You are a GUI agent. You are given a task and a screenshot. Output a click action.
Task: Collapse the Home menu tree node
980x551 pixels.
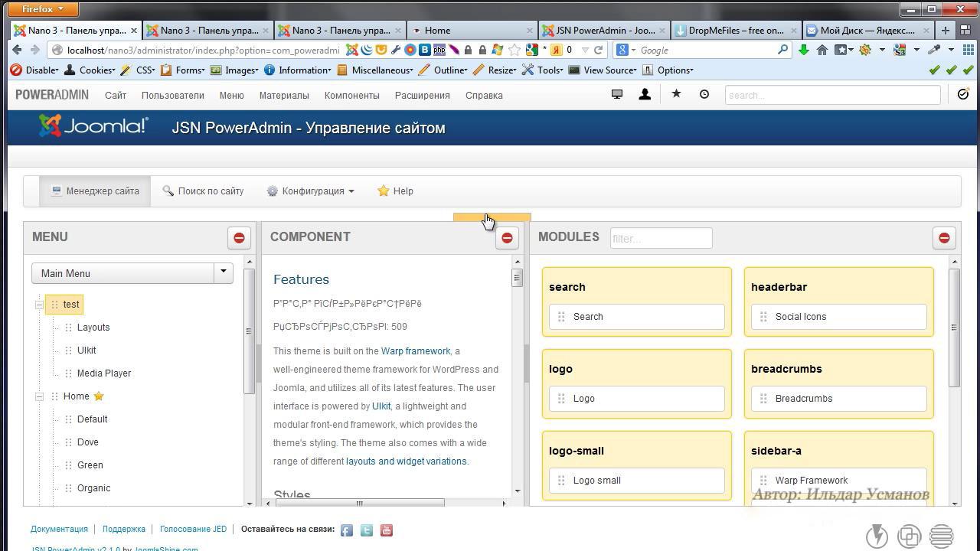[39, 396]
